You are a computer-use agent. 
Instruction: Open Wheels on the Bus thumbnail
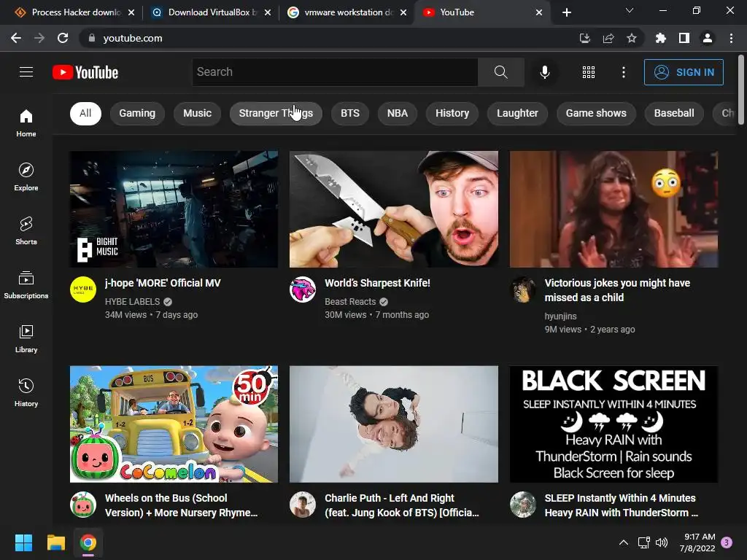coord(174,424)
